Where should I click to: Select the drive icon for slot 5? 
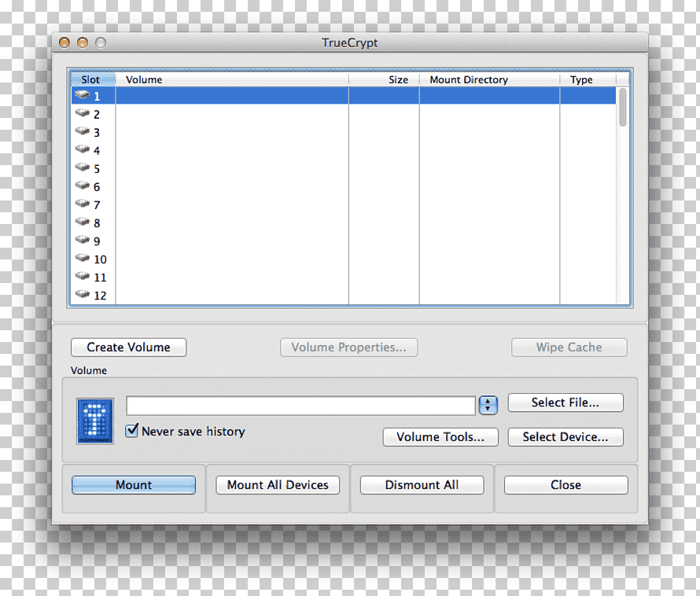(83, 167)
